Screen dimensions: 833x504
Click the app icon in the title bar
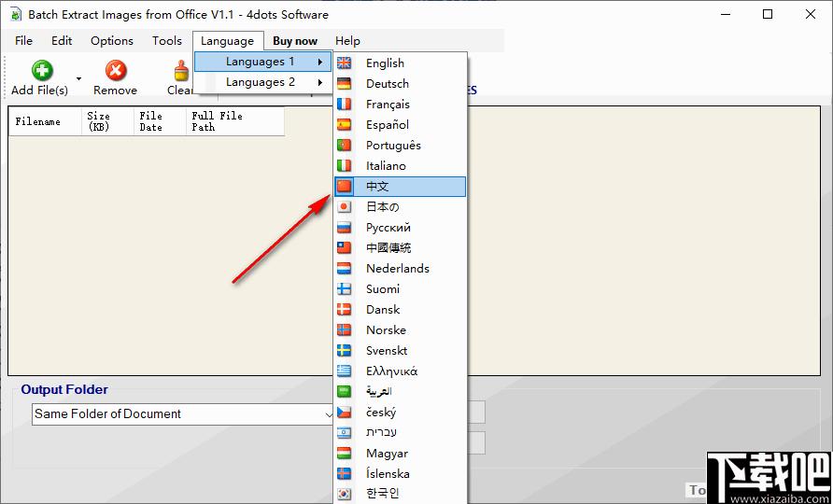click(15, 14)
